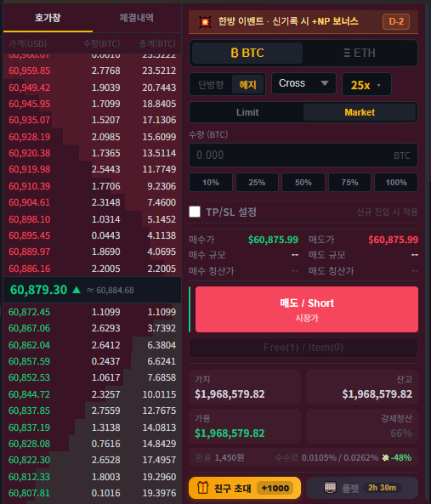The height and width of the screenshot is (504, 431).
Task: Set quantity to 75%
Action: (x=349, y=182)
